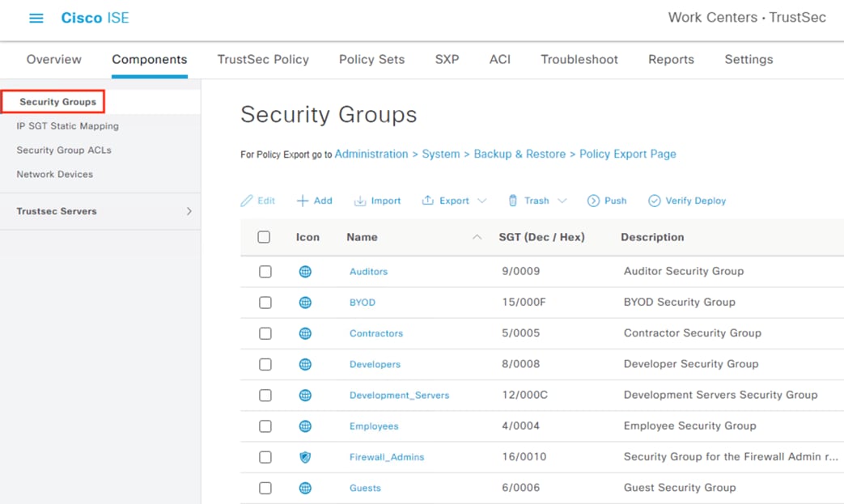
Task: Click the globe icon for Employees
Action: pyautogui.click(x=305, y=426)
